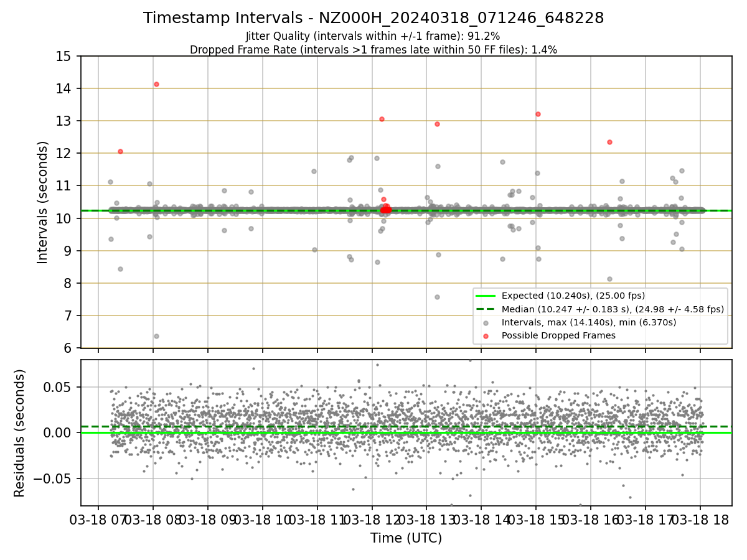Click the '03-18 09' time tick label
The width and height of the screenshot is (747, 560).
click(207, 520)
